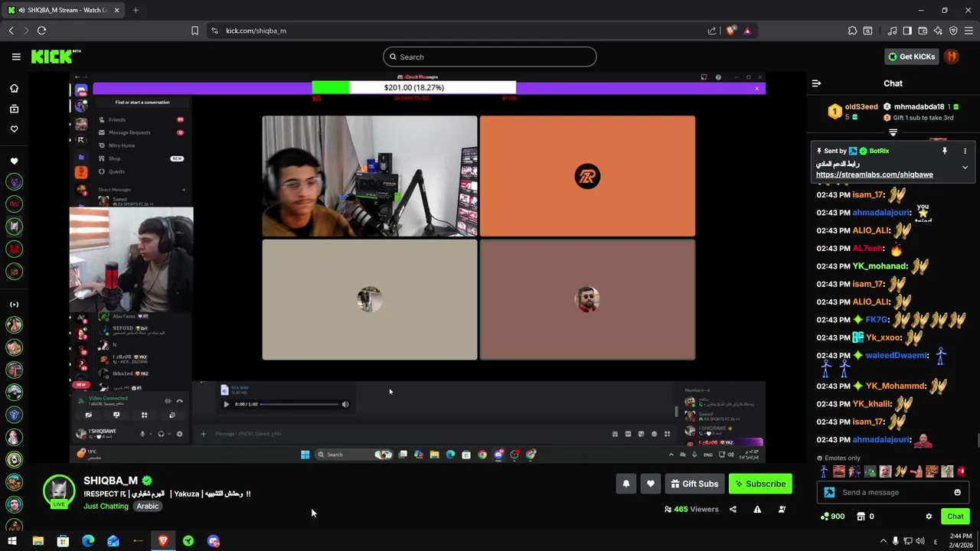This screenshot has width=980, height=551.
Task: Share the stream via share icon
Action: click(733, 509)
